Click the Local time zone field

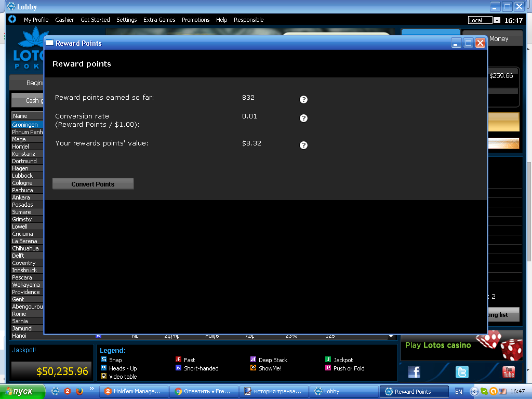[x=480, y=20]
